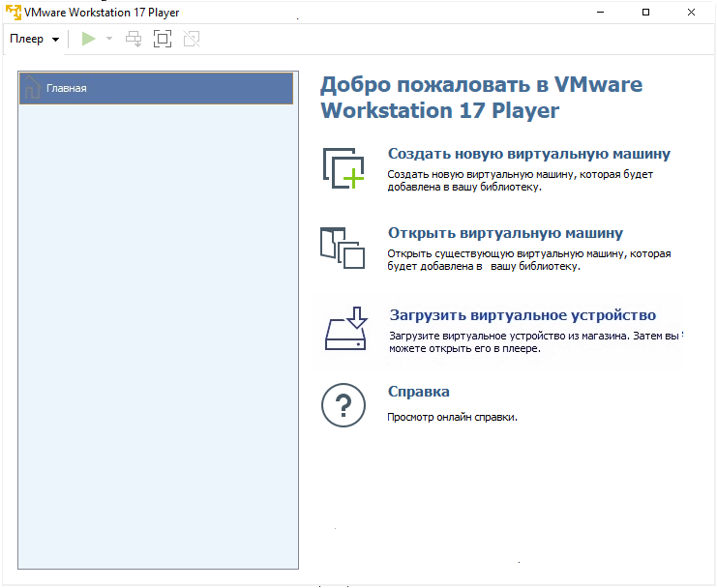The image size is (717, 588).
Task: Select Главная in the library list
Action: coord(156,88)
